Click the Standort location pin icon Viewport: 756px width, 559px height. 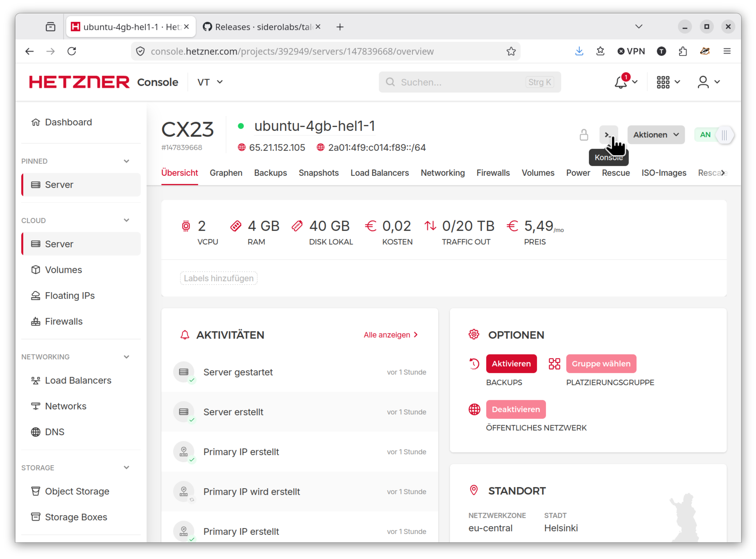click(474, 490)
